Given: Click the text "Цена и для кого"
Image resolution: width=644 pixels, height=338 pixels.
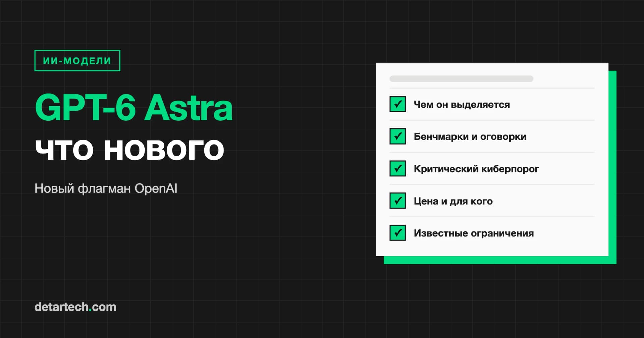Looking at the screenshot, I should point(453,201).
